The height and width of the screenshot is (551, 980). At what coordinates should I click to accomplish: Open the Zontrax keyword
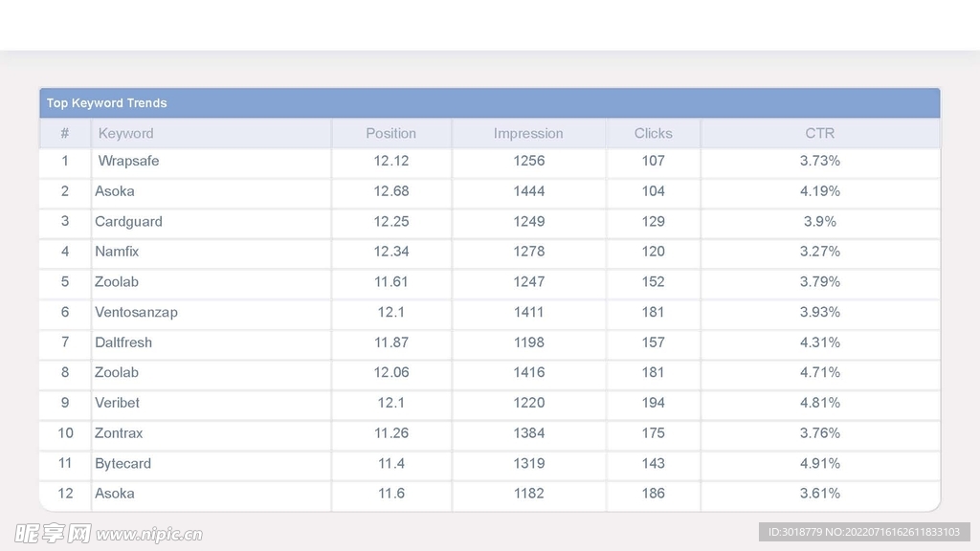[x=119, y=433]
